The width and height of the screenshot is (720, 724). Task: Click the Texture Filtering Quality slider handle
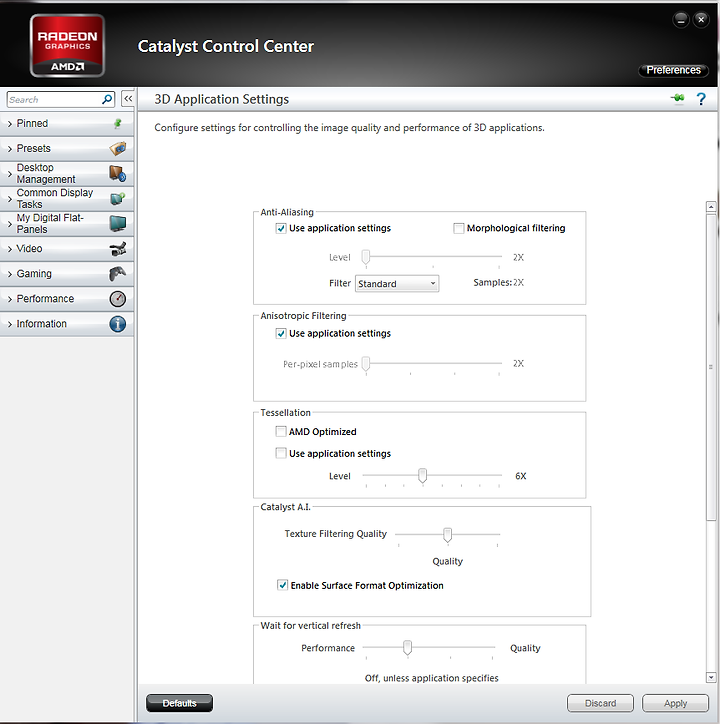point(447,535)
